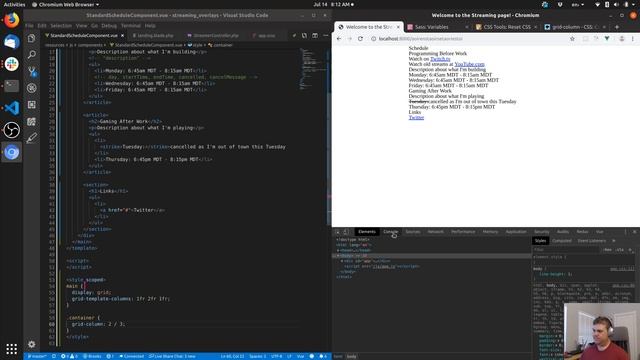The height and width of the screenshot is (360, 640).
Task: Click the Ln, Col cursor position indicator
Action: pos(232,356)
